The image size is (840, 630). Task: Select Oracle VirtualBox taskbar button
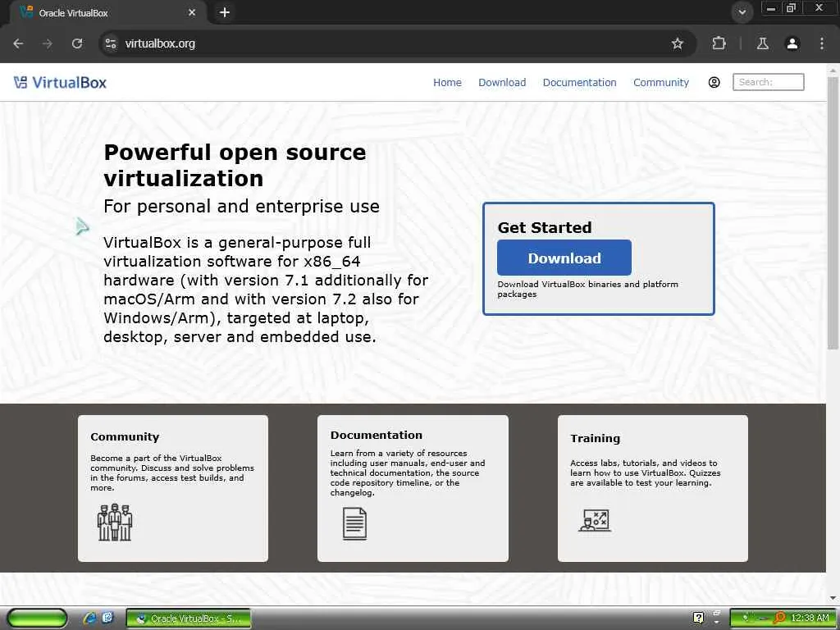[189, 619]
